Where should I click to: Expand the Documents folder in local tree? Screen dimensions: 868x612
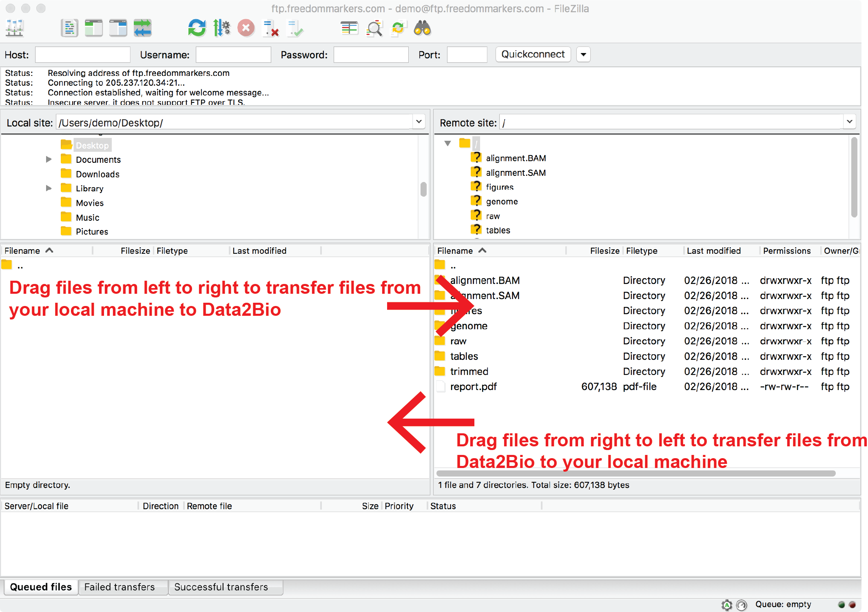49,160
